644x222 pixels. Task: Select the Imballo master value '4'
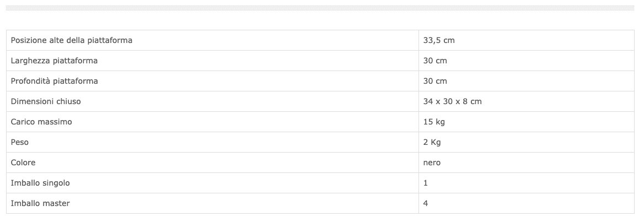point(426,203)
